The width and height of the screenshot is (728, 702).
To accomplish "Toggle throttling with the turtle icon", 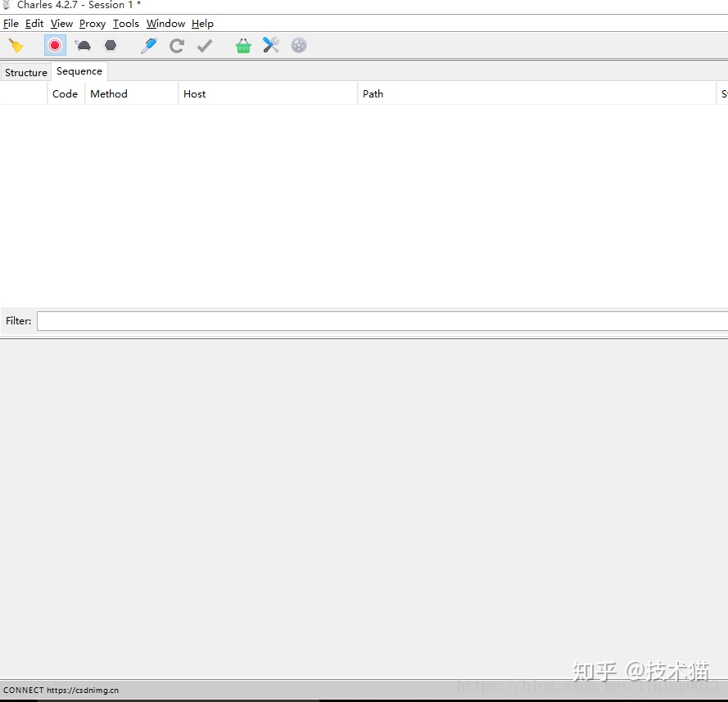I will click(x=83, y=46).
